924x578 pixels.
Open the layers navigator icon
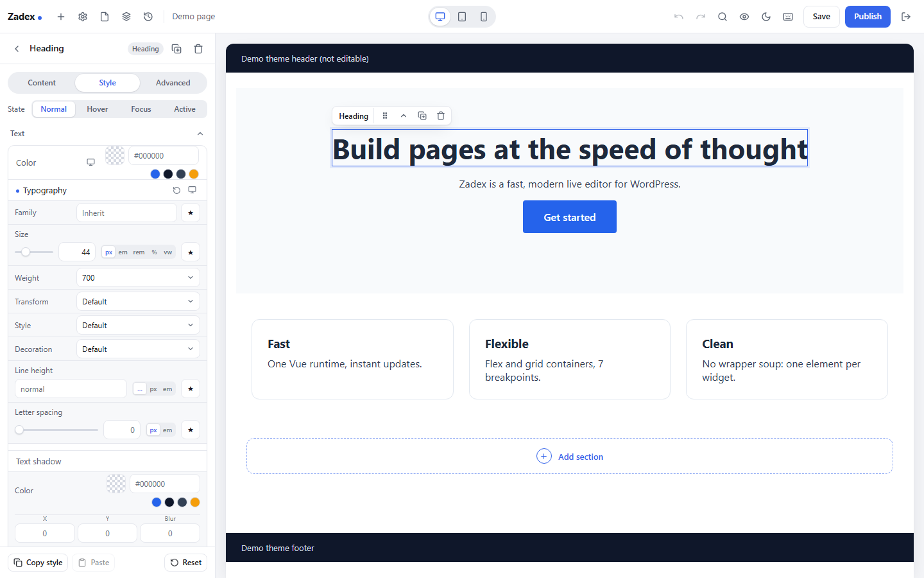tap(126, 17)
